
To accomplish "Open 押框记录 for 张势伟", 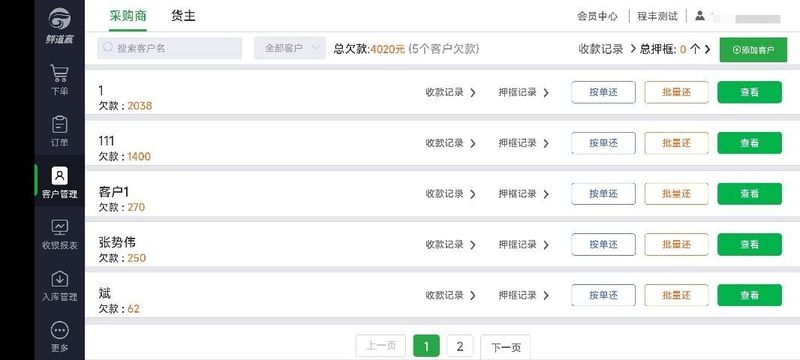I will 524,245.
